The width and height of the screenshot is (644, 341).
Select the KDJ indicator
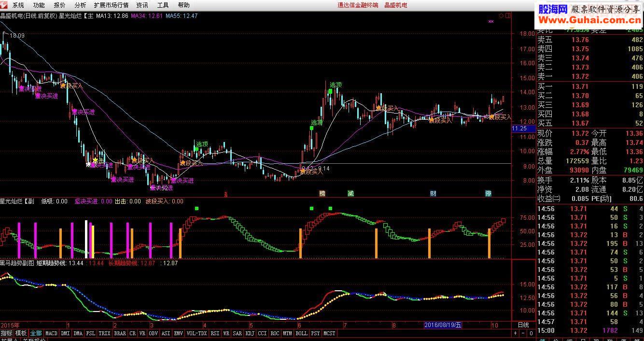250,333
